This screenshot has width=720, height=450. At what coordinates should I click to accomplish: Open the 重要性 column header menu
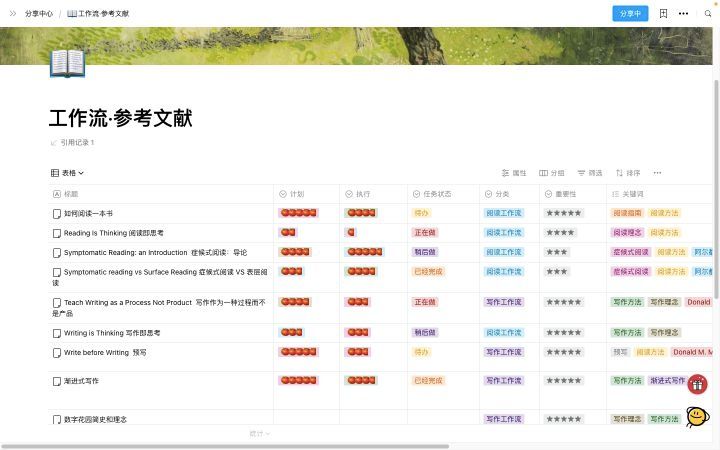573,194
